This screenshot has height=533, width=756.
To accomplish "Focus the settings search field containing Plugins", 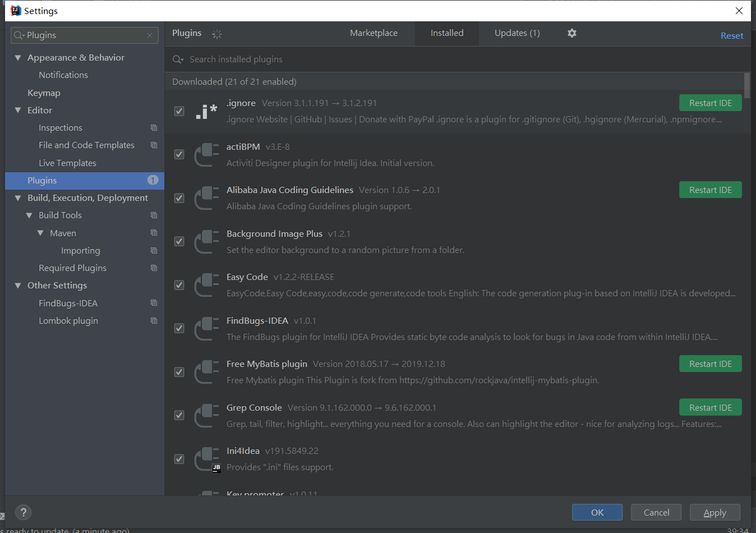I will [x=85, y=35].
